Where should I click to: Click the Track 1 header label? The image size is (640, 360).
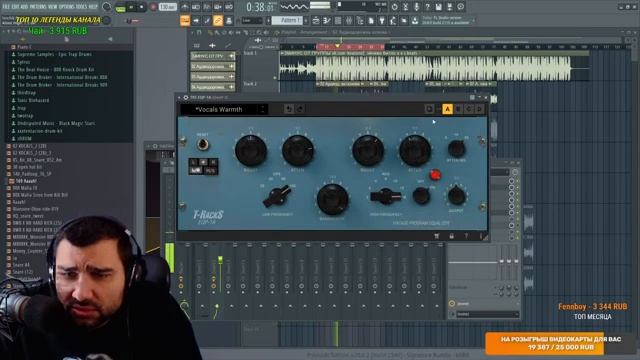250,53
